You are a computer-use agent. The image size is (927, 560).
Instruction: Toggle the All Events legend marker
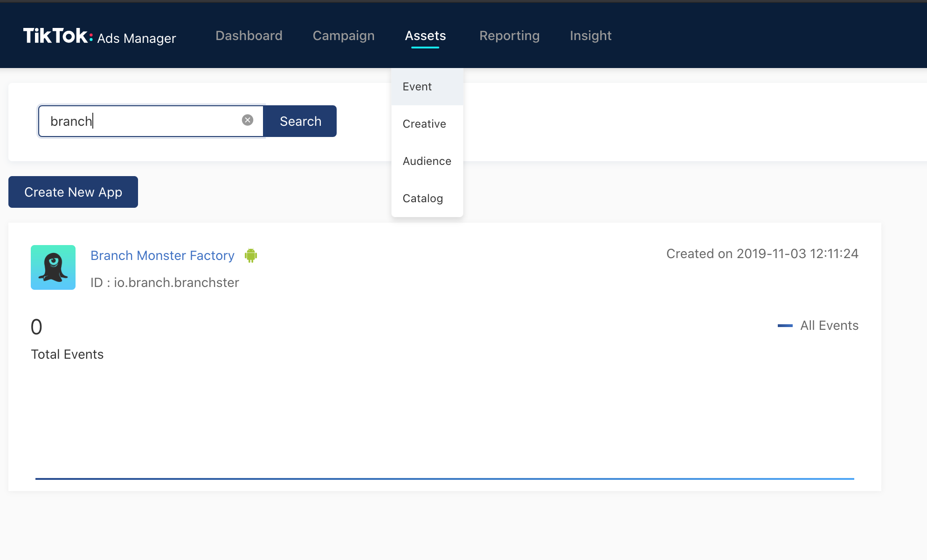(785, 326)
